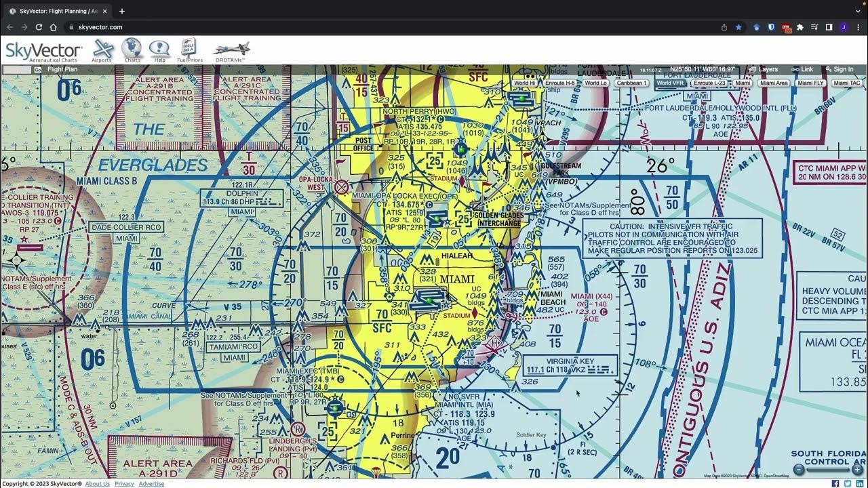Click the browser back arrow
The height and width of the screenshot is (488, 868).
[x=9, y=27]
